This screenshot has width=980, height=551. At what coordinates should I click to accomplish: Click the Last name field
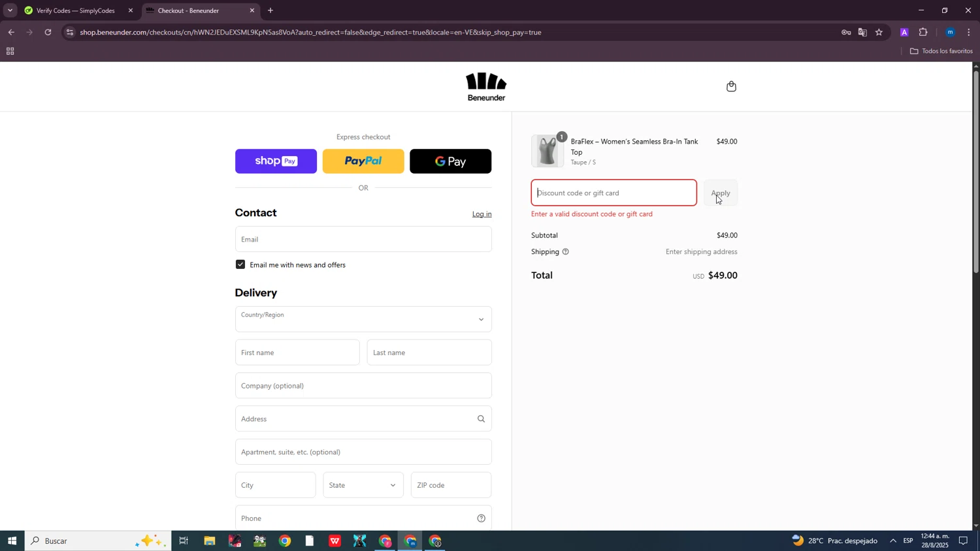[429, 353]
